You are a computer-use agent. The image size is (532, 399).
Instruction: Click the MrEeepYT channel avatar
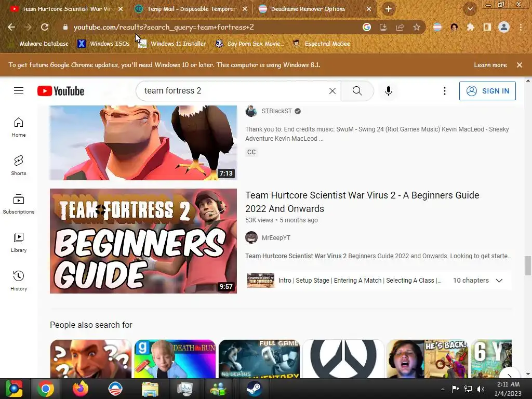pos(251,237)
